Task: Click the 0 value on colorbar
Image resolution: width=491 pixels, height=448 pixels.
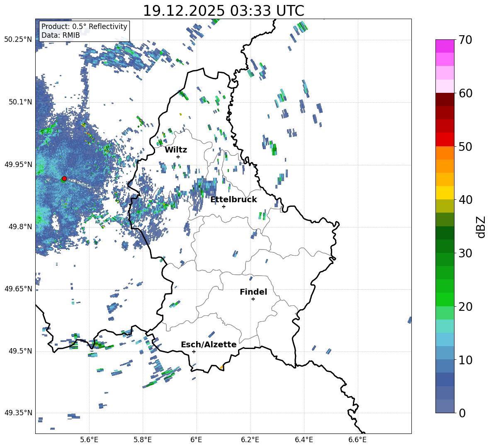Action: [462, 413]
